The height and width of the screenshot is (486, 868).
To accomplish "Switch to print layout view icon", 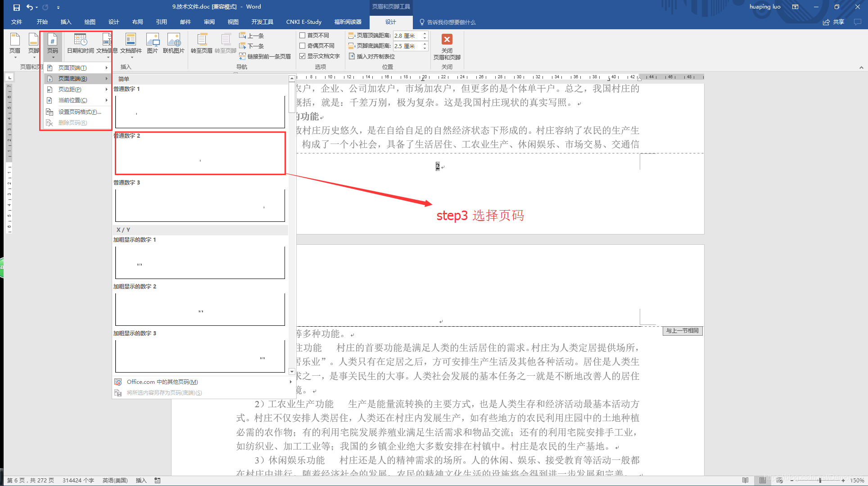I will coord(762,480).
